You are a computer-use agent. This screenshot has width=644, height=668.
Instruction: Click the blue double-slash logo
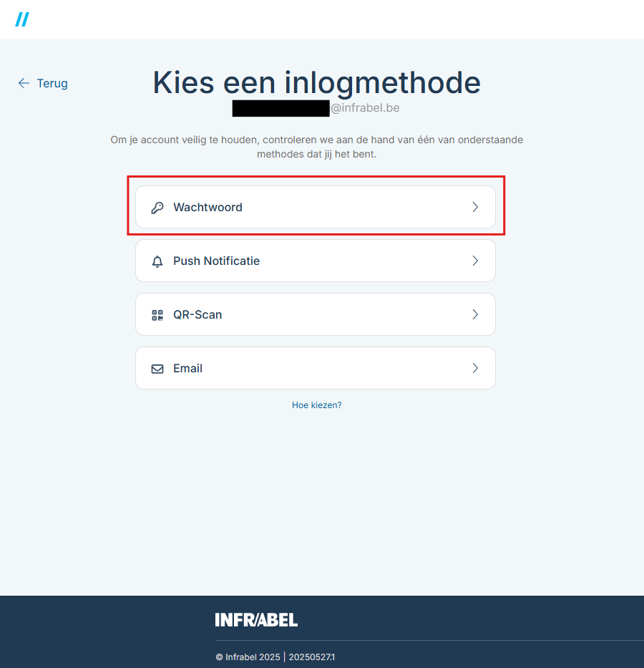click(x=22, y=19)
